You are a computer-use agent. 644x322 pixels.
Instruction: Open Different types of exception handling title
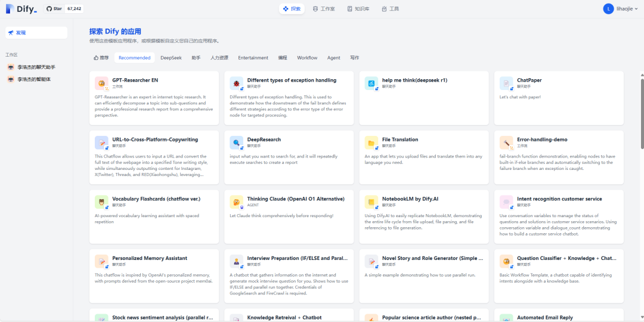pos(292,80)
